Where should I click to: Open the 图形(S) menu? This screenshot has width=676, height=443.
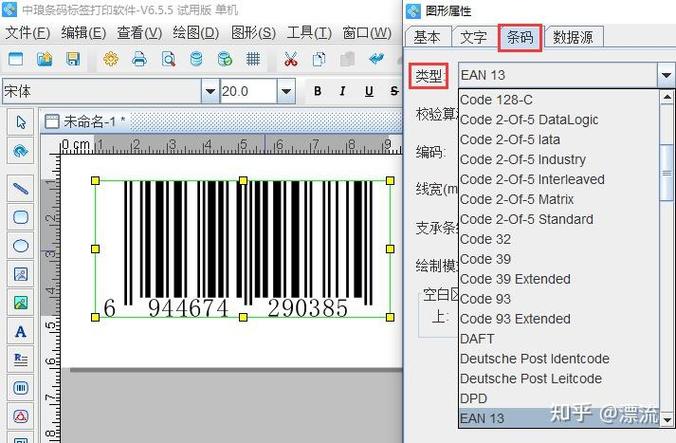[253, 33]
